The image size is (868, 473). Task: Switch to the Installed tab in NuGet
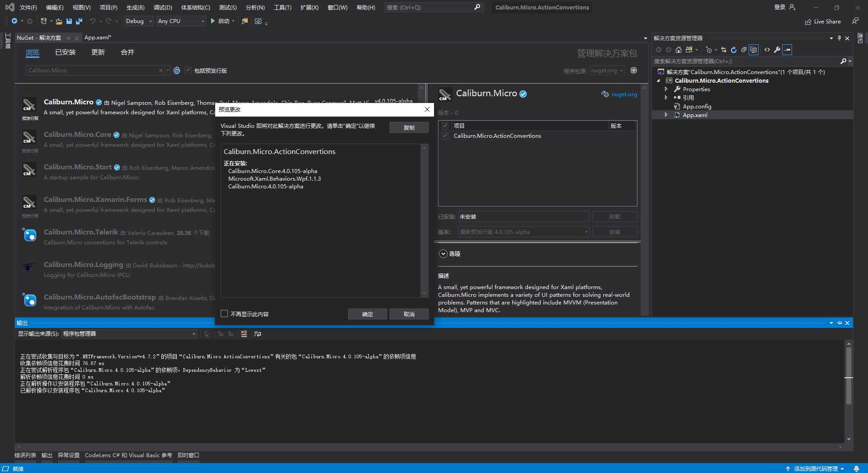pyautogui.click(x=65, y=52)
